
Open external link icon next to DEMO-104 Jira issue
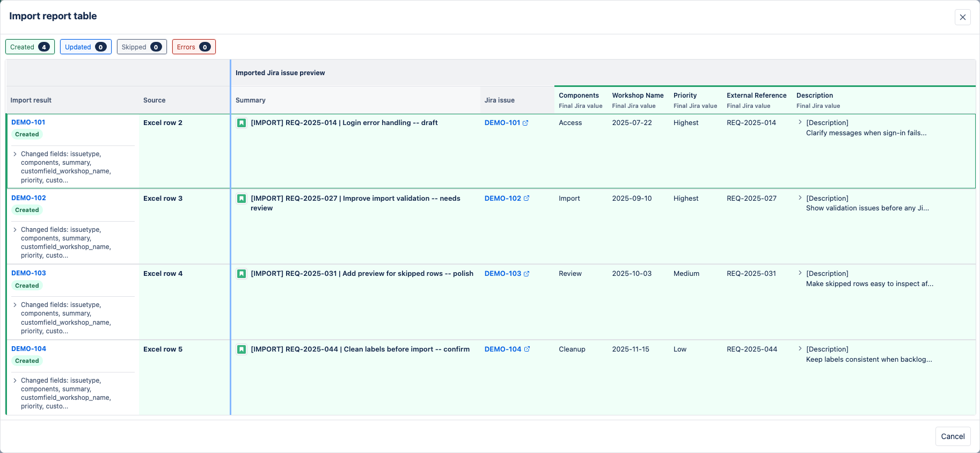526,349
